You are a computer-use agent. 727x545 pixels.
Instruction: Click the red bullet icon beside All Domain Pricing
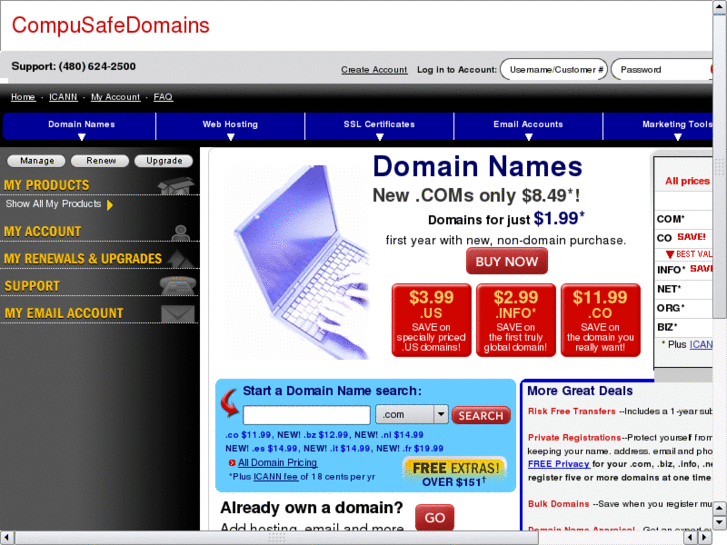(232, 463)
